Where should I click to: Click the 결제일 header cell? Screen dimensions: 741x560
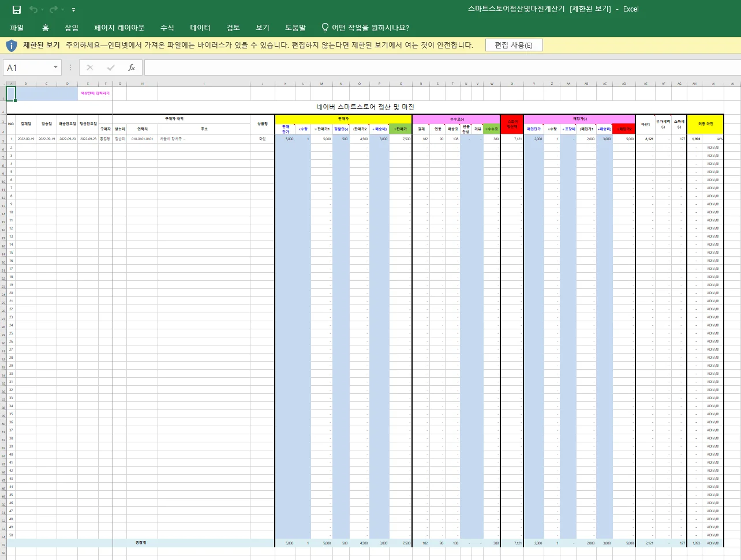[26, 124]
